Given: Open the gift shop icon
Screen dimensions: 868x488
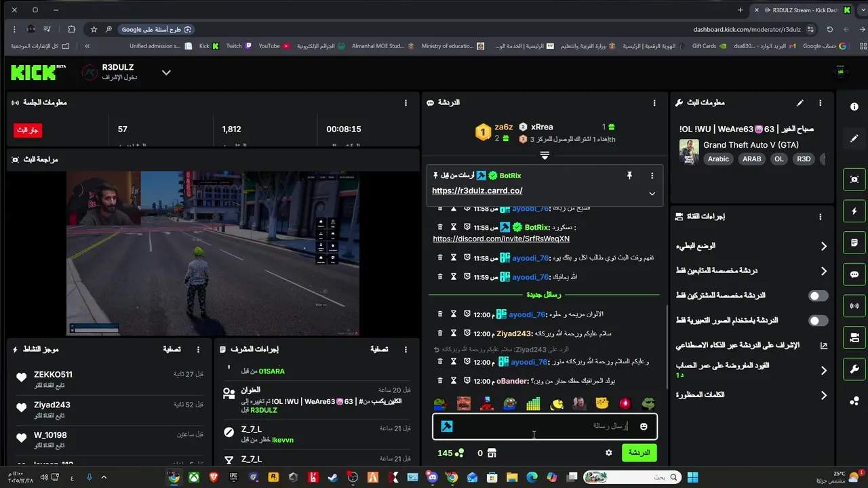Looking at the screenshot, I should click(492, 453).
